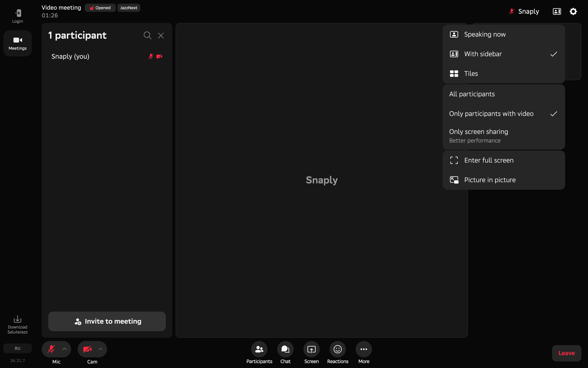Turn on the camera with the Cam button

(x=87, y=349)
